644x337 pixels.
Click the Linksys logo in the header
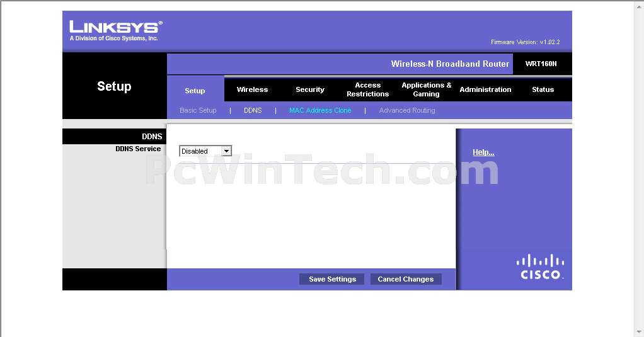tap(115, 30)
